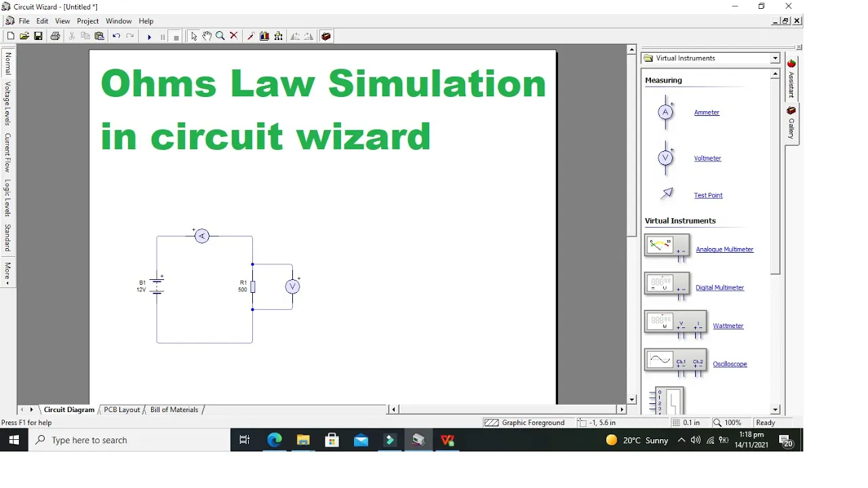
Task: Click the explorer tree icon in the toolbar
Action: [279, 37]
